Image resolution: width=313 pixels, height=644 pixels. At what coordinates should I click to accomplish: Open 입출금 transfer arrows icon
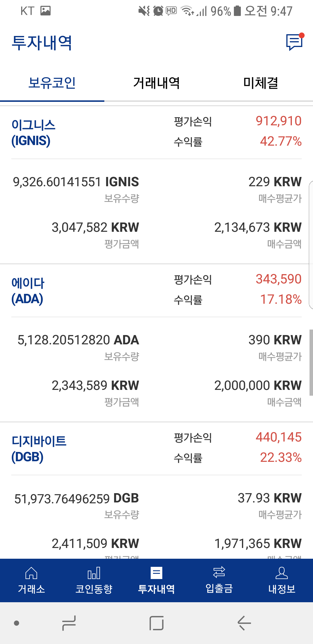click(219, 572)
